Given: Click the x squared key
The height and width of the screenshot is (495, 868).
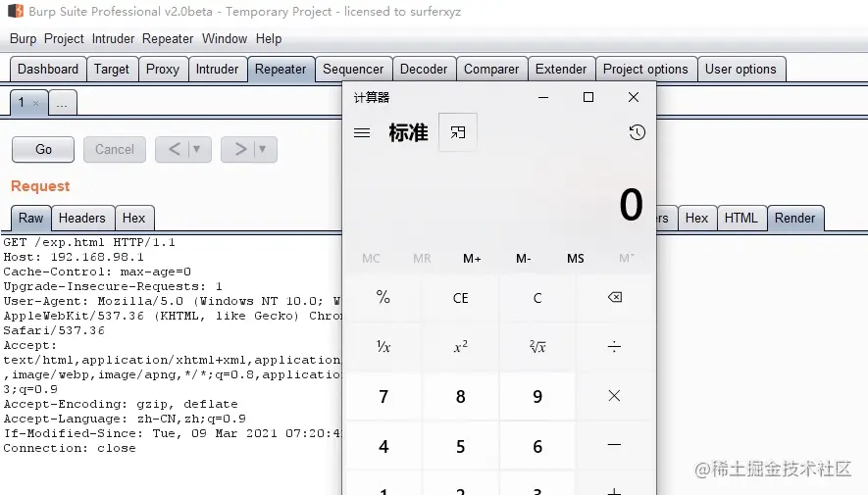Looking at the screenshot, I should point(461,347).
